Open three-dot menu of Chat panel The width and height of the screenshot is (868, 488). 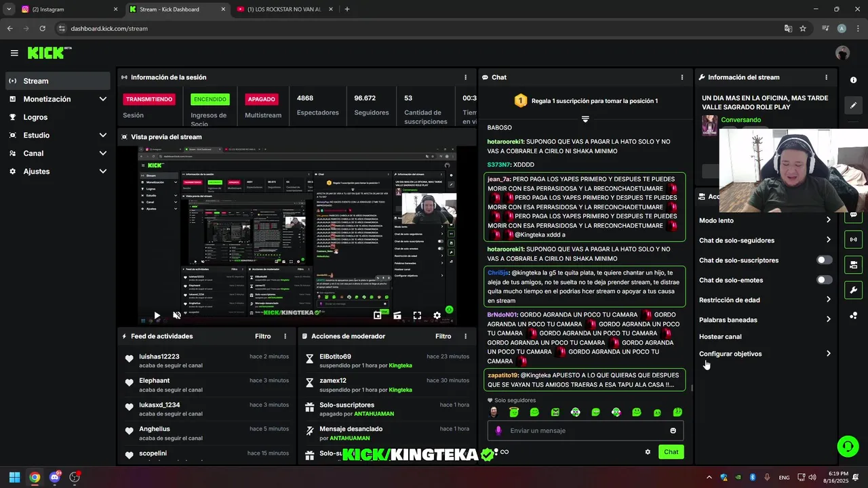point(682,77)
